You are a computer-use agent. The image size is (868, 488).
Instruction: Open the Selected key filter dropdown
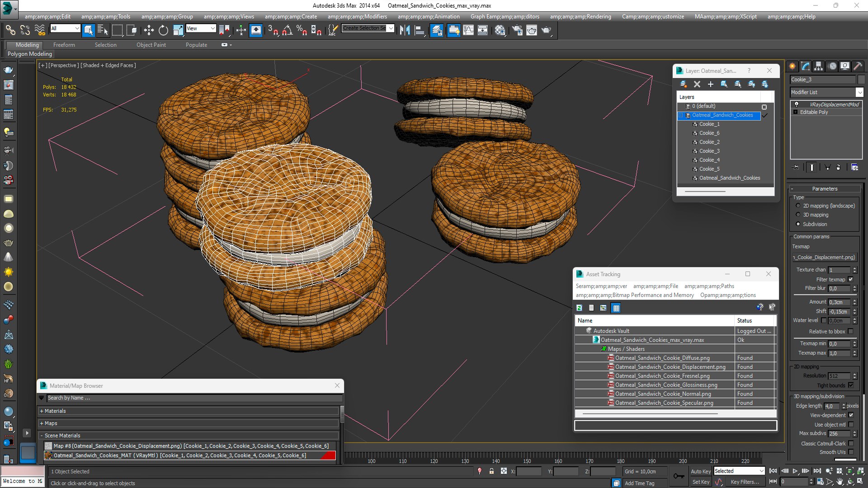[x=739, y=471]
